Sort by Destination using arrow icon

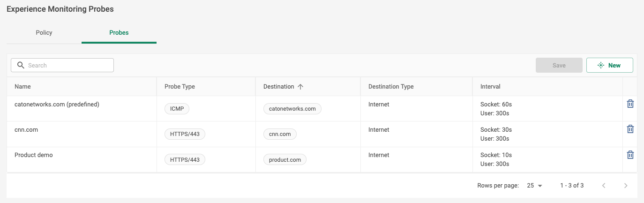coord(301,87)
